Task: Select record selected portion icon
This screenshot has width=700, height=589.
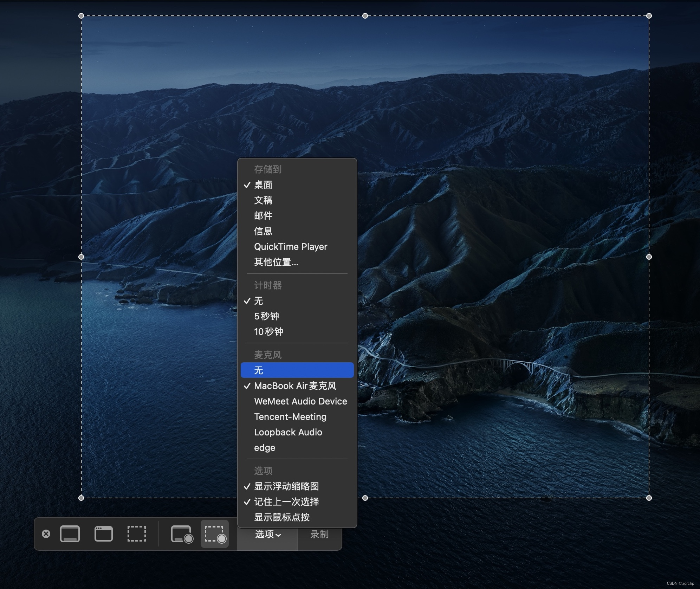Action: (215, 534)
